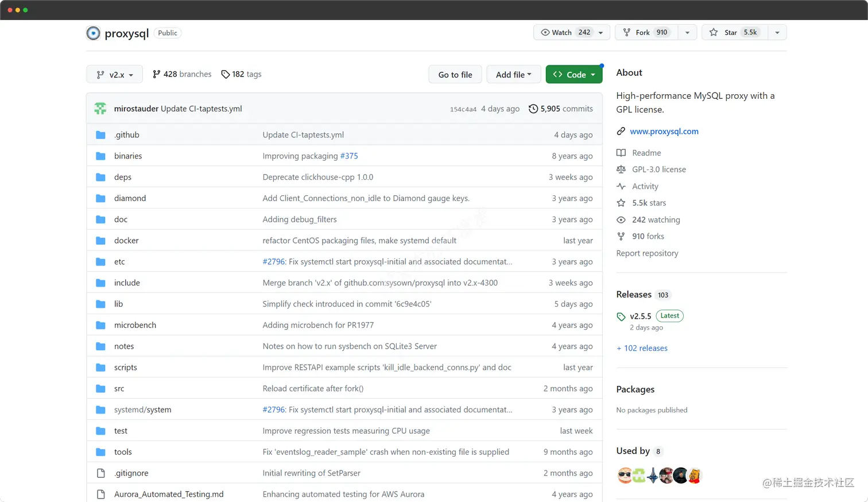Expand the Fork dropdown arrow
This screenshot has width=868, height=502.
coord(687,33)
